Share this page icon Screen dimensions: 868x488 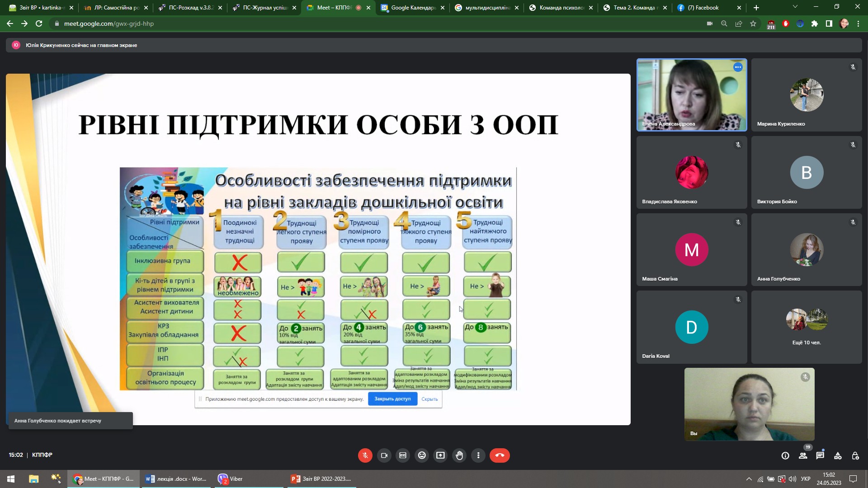(x=739, y=23)
